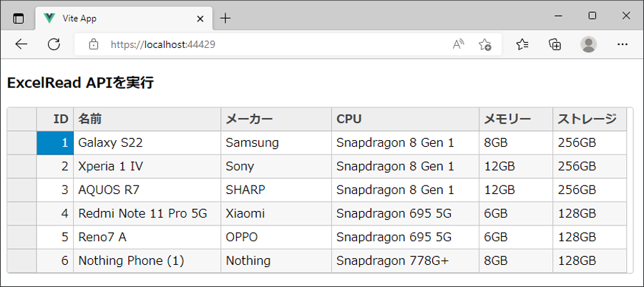The image size is (644, 287).
Task: Click the SHARP maker cell
Action: point(276,190)
